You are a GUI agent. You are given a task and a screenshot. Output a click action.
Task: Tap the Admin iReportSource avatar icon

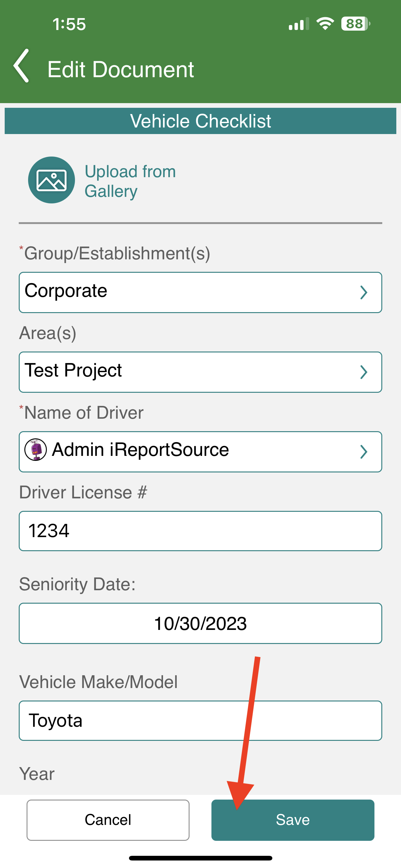[x=36, y=450]
